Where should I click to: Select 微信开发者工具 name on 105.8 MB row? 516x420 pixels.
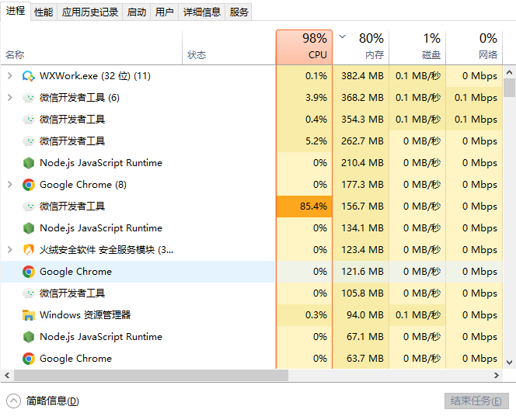[72, 293]
